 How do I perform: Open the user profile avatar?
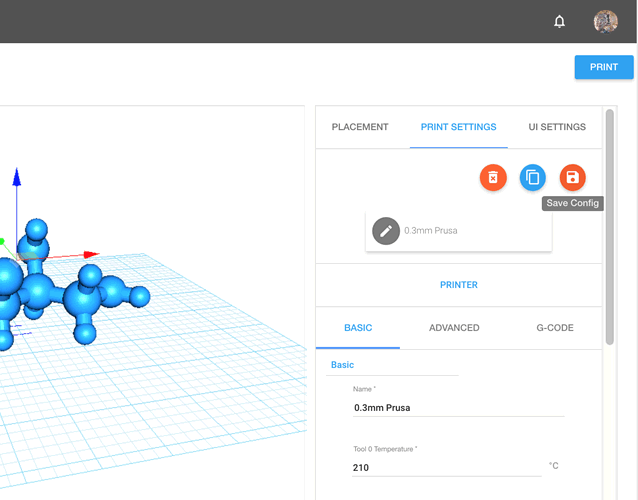pos(605,21)
